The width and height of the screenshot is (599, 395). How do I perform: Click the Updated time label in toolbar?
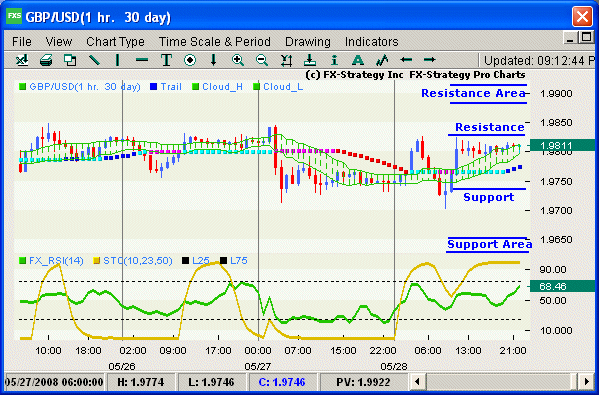click(x=539, y=61)
